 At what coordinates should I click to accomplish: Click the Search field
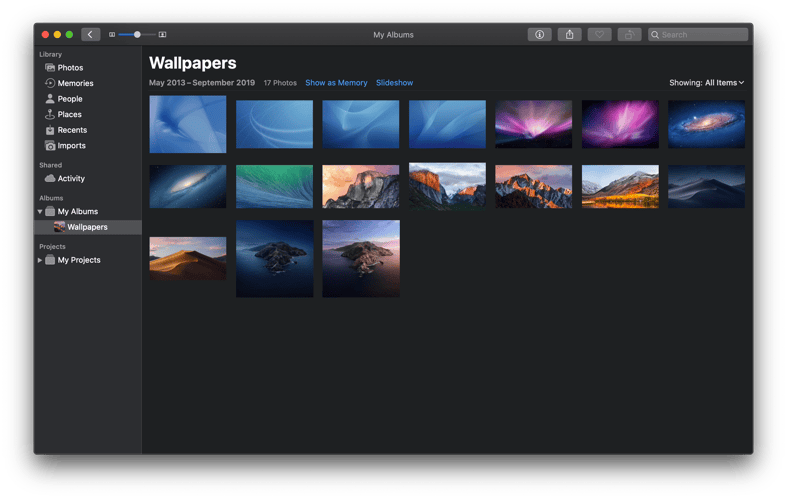coord(698,35)
